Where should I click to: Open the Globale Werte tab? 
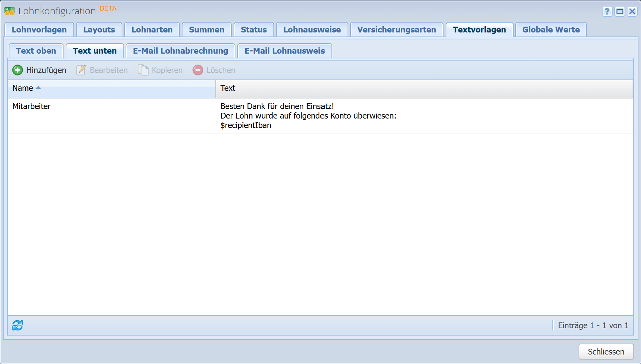550,30
